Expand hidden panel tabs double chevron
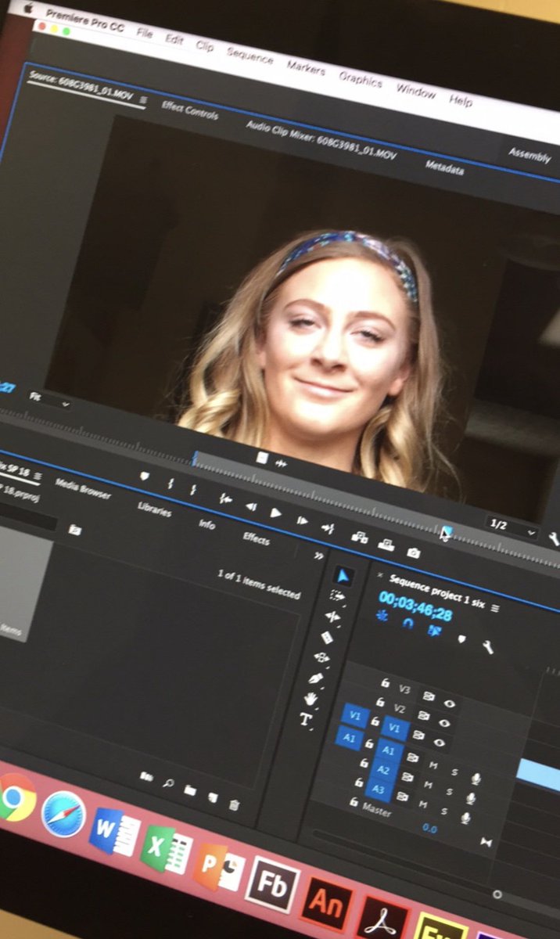Screen dimensions: 560x939 coord(319,555)
